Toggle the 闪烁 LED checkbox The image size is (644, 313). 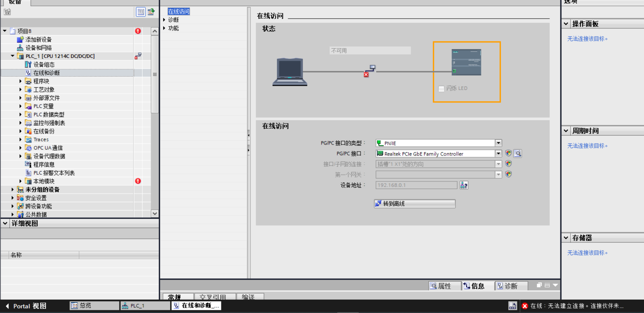pos(441,89)
